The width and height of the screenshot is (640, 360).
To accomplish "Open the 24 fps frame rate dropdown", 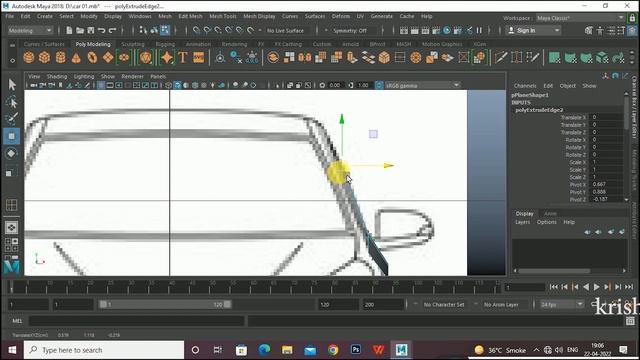I will pos(562,304).
